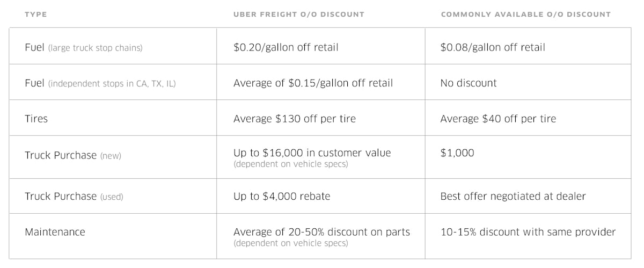The width and height of the screenshot is (644, 268).
Task: Select the Truck Purchase (used) row label
Action: click(x=74, y=197)
